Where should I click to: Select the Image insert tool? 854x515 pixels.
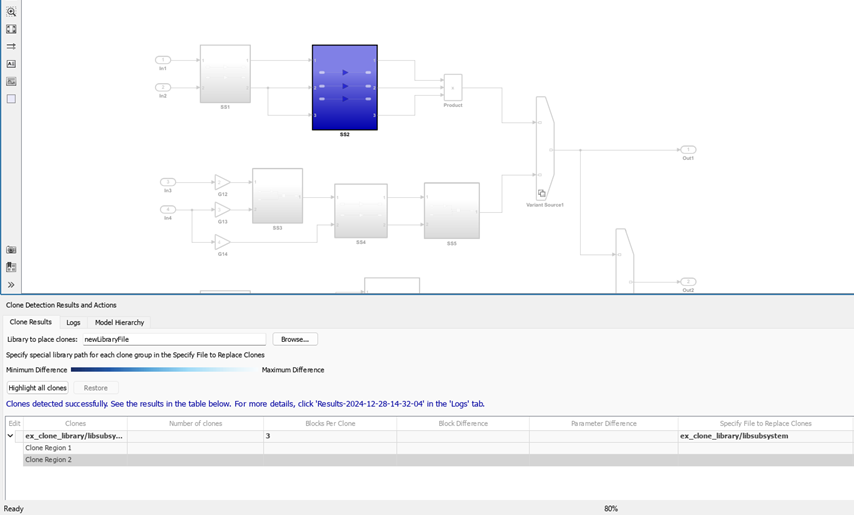coord(11,82)
